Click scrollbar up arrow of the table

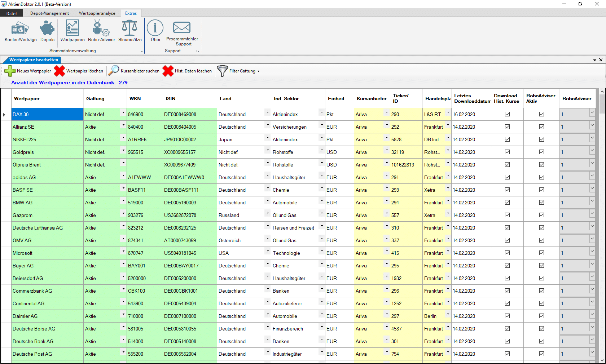tap(602, 92)
